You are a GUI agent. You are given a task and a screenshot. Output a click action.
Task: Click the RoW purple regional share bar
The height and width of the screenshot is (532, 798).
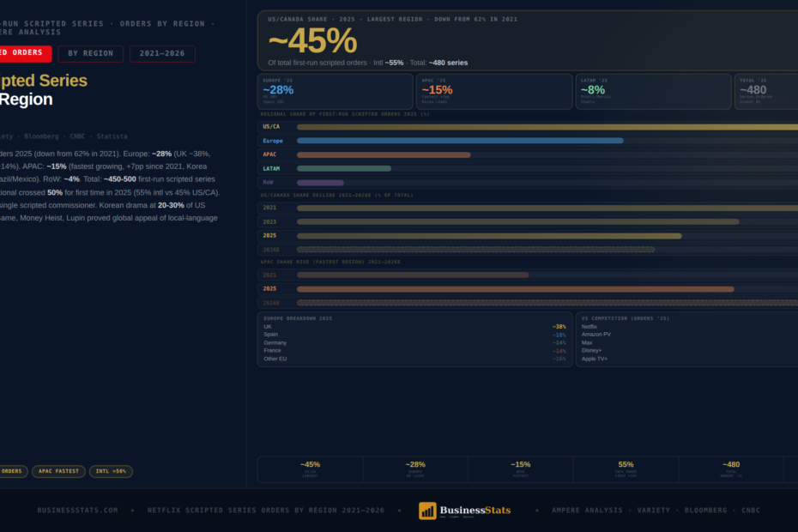click(320, 182)
